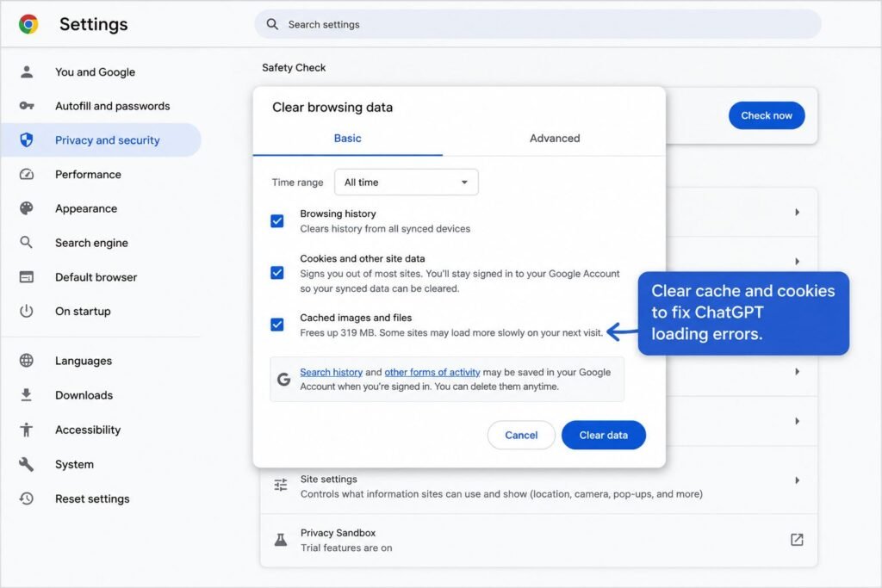Screen dimensions: 882x588
Task: Click the Settings page title
Action: pos(93,24)
